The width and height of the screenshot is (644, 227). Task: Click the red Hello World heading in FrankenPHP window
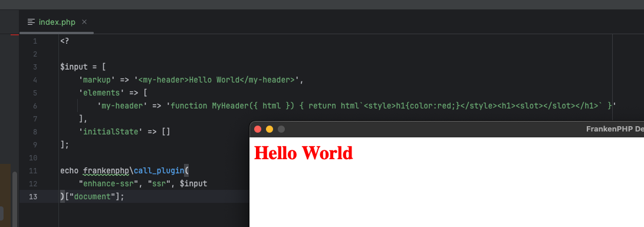click(304, 153)
